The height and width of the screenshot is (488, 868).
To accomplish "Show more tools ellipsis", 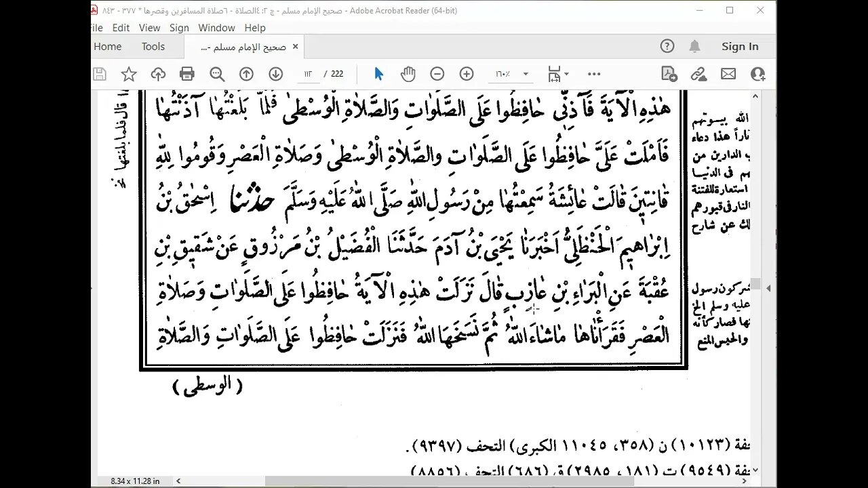I will [x=594, y=74].
